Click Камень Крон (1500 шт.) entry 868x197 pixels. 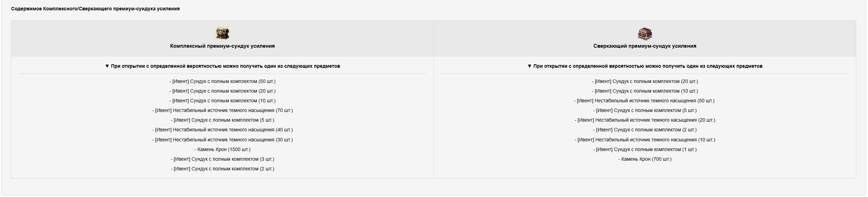pyautogui.click(x=222, y=150)
